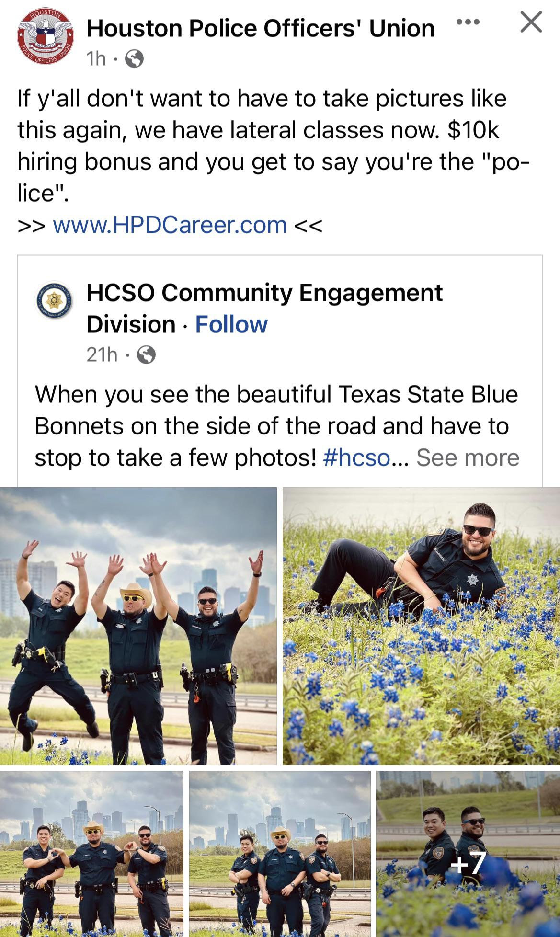Tap the 21h shared post timestamp
560x937 pixels.
102,355
